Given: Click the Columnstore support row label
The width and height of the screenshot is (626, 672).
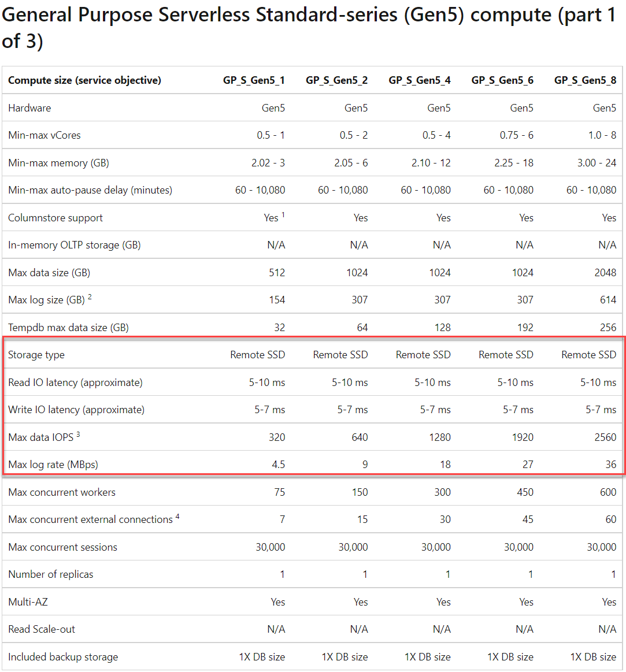Looking at the screenshot, I should point(55,218).
